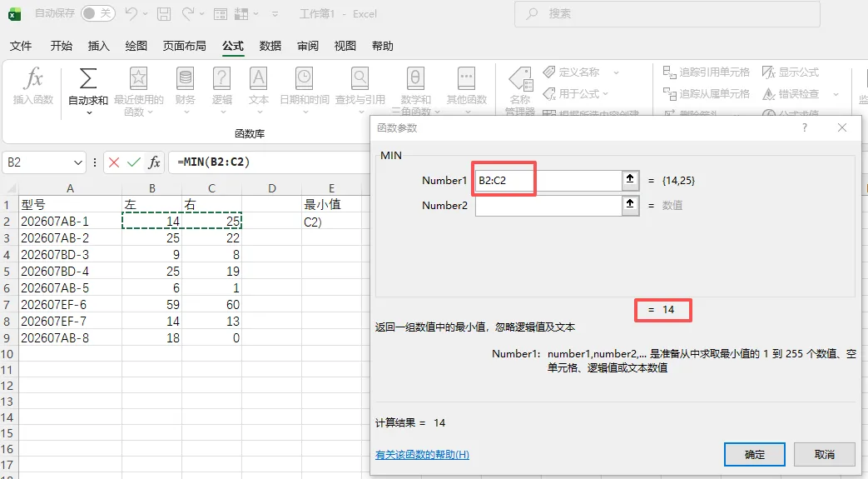Click Trace Dependents (追踪从属单元格)
Viewport: 868px width, 479px height.
coord(707,93)
